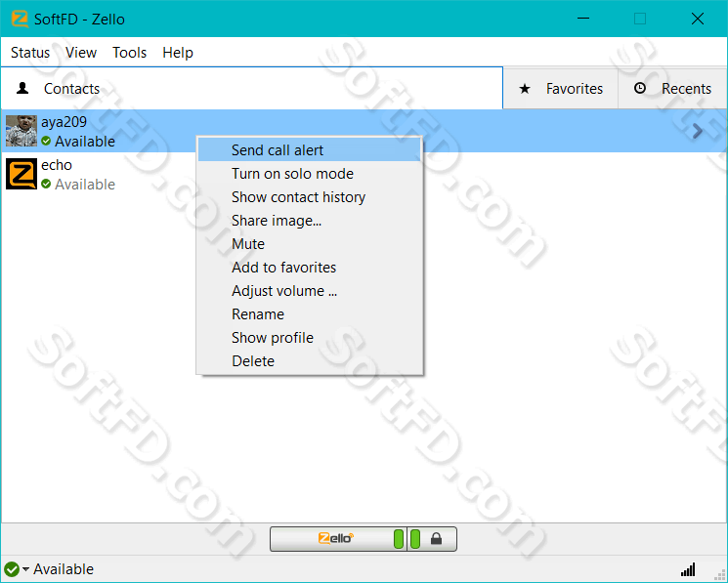Choose Adjust volume ... option
Viewport: 728px width, 583px height.
point(309,291)
